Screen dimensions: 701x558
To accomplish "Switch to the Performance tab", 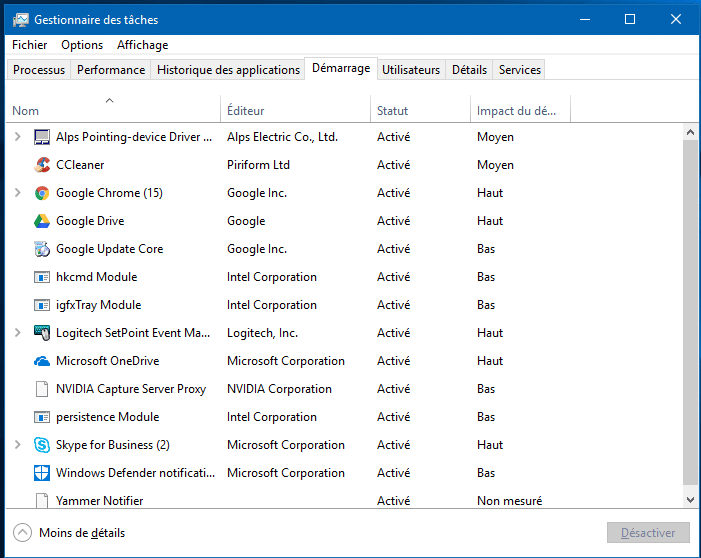I will click(x=110, y=70).
